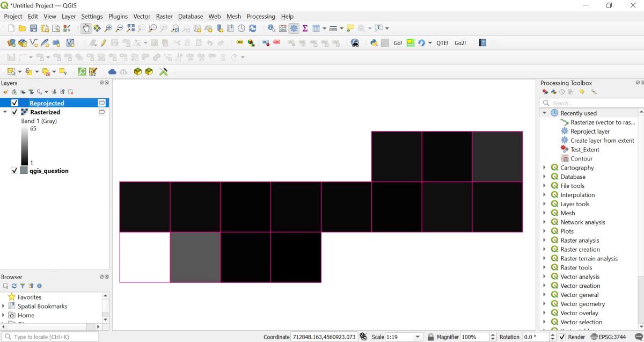Click the Zoom In magnifier

point(108,28)
